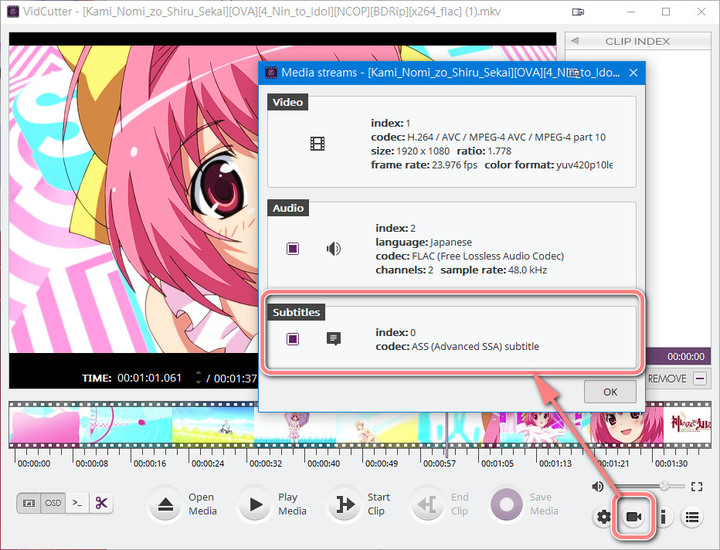Click the subtitle speech-bubble icon

tap(334, 339)
